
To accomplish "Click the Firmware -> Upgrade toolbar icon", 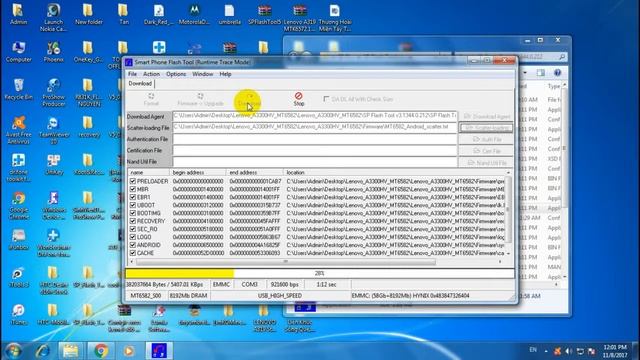I will (x=200, y=96).
